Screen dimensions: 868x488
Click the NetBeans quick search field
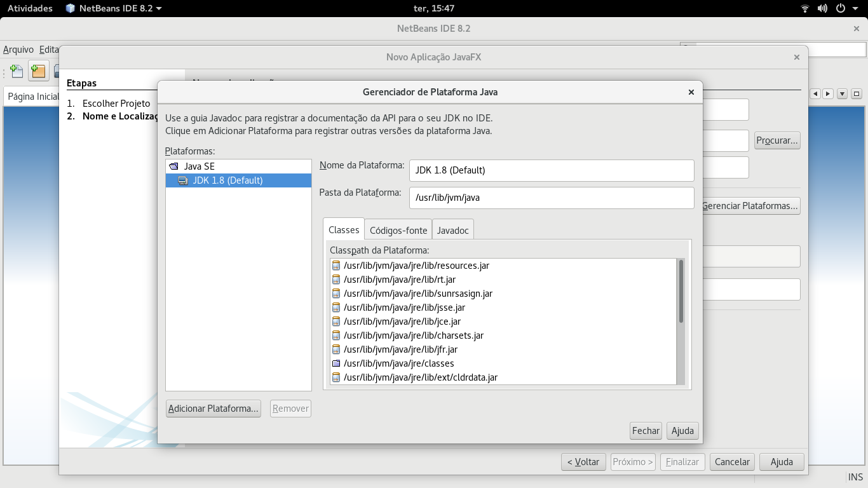(780, 50)
